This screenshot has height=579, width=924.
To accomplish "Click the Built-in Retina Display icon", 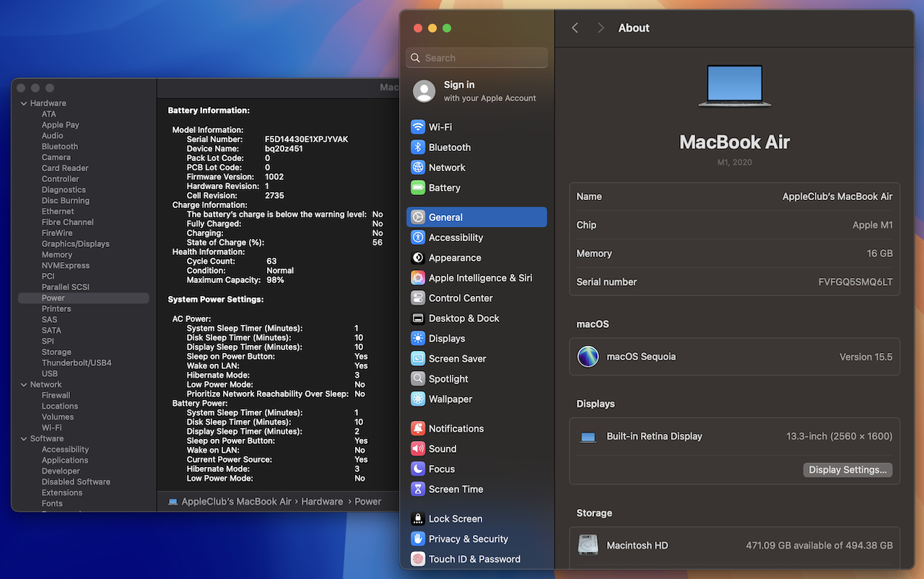I will 588,437.
